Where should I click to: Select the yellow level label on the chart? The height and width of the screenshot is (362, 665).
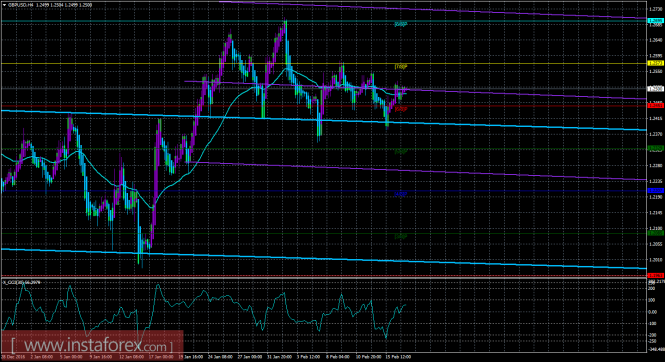[401, 67]
